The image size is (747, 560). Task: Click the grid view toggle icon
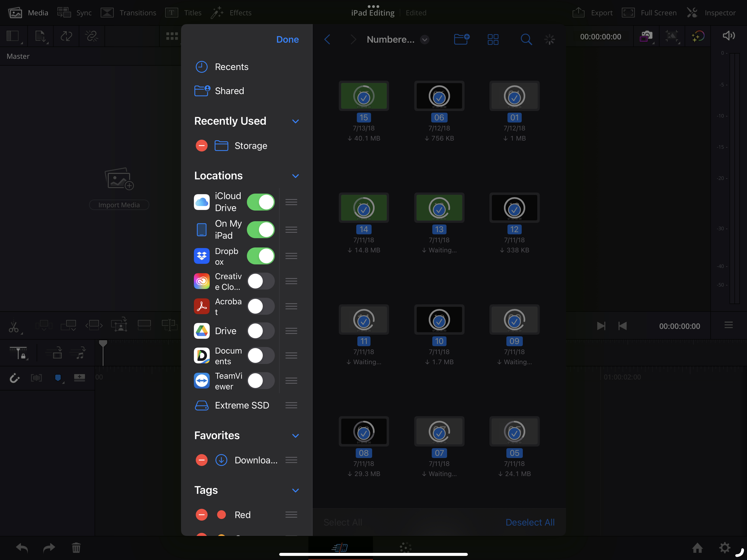pos(493,39)
